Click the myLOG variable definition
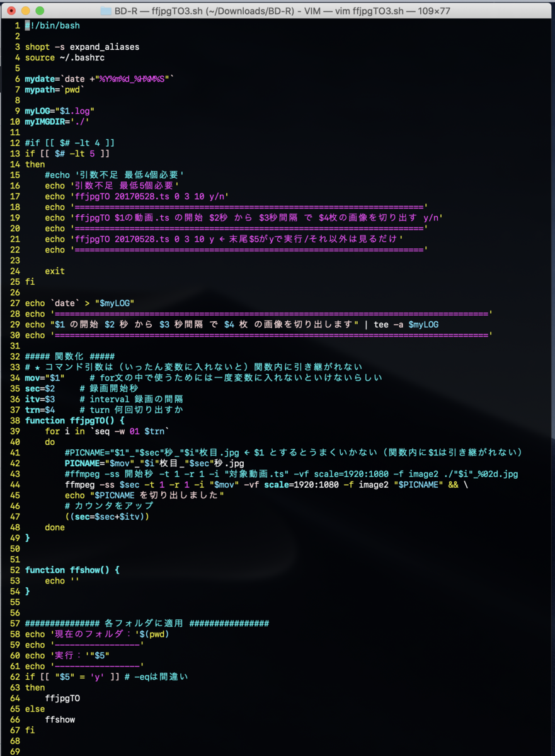555x756 pixels. point(60,110)
